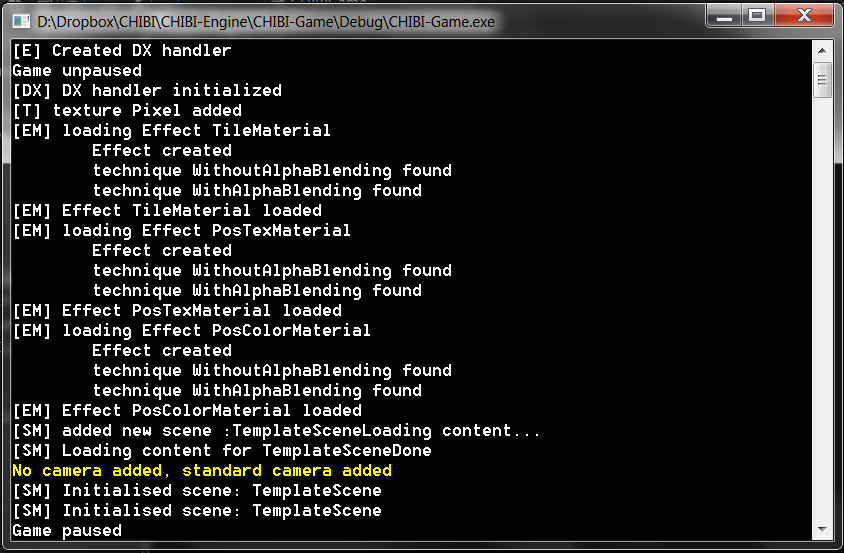Click the '[T] texture Pixel added' line

point(127,110)
